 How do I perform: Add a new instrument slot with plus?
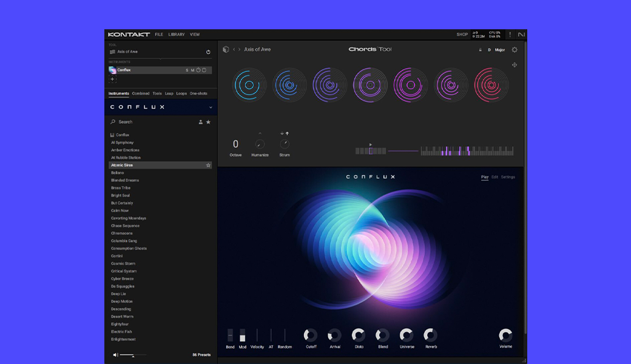[112, 79]
